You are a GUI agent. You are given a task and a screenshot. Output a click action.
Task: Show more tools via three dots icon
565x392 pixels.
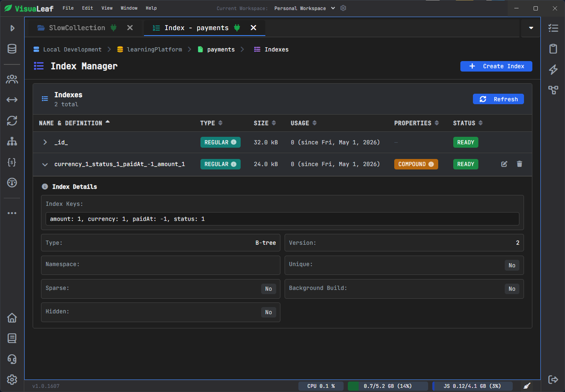coord(12,213)
